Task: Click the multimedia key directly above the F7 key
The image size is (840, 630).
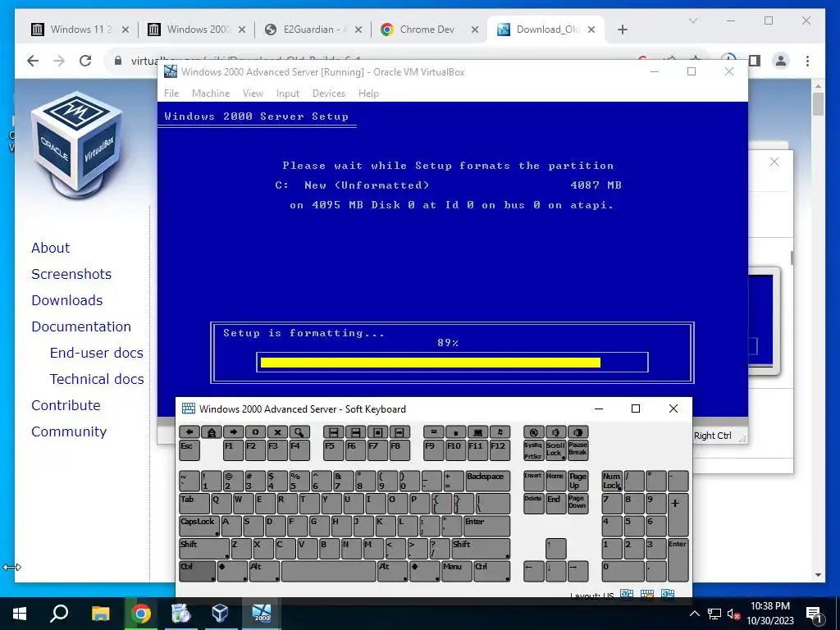Action: (x=377, y=431)
